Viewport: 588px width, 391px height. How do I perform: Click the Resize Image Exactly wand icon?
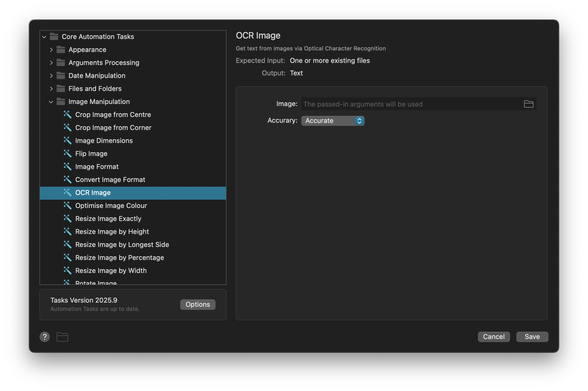tap(68, 218)
